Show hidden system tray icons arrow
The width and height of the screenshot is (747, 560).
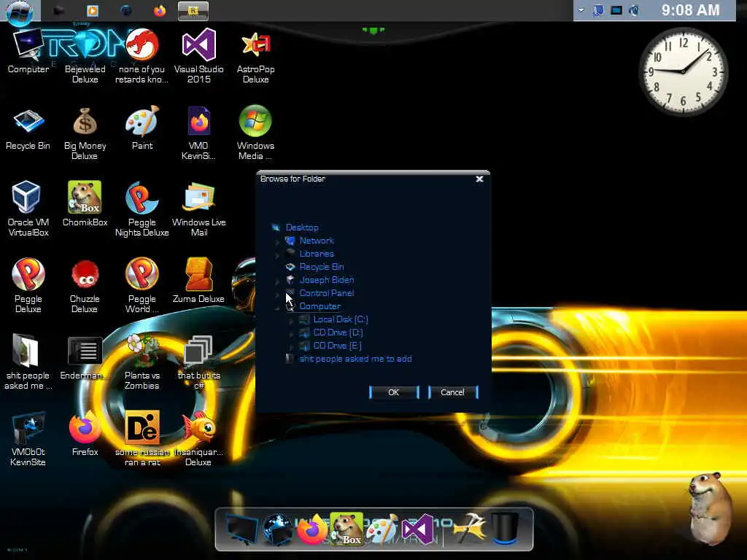pyautogui.click(x=581, y=10)
